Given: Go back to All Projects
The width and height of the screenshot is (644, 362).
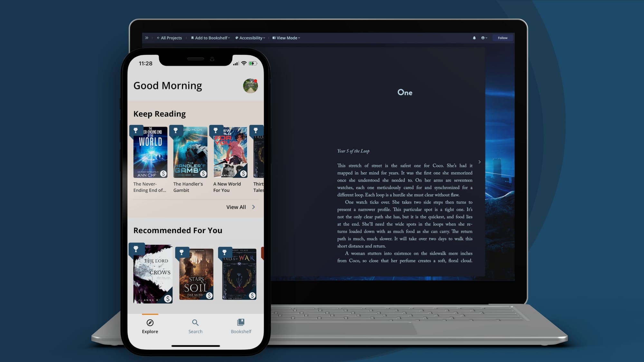Looking at the screenshot, I should [x=169, y=38].
